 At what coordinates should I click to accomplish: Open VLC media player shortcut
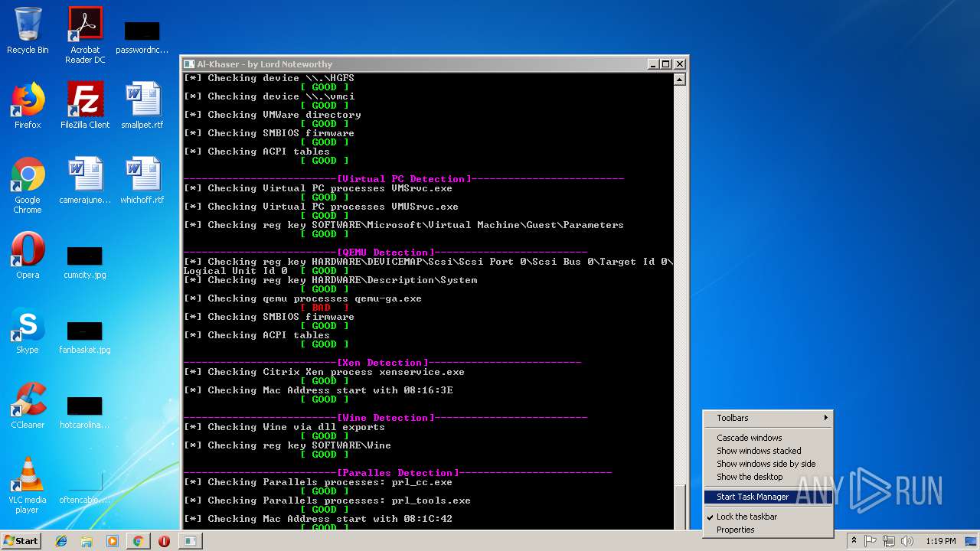(28, 485)
